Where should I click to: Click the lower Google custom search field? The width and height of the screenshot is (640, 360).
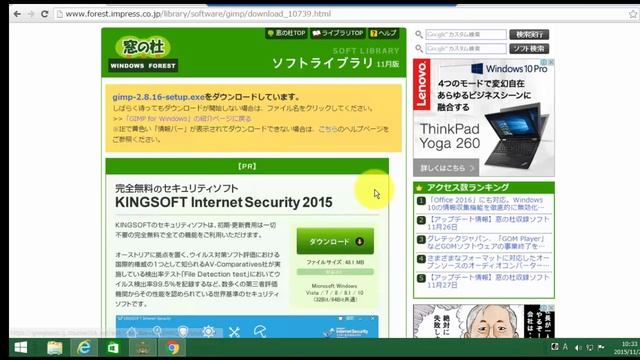[x=466, y=49]
